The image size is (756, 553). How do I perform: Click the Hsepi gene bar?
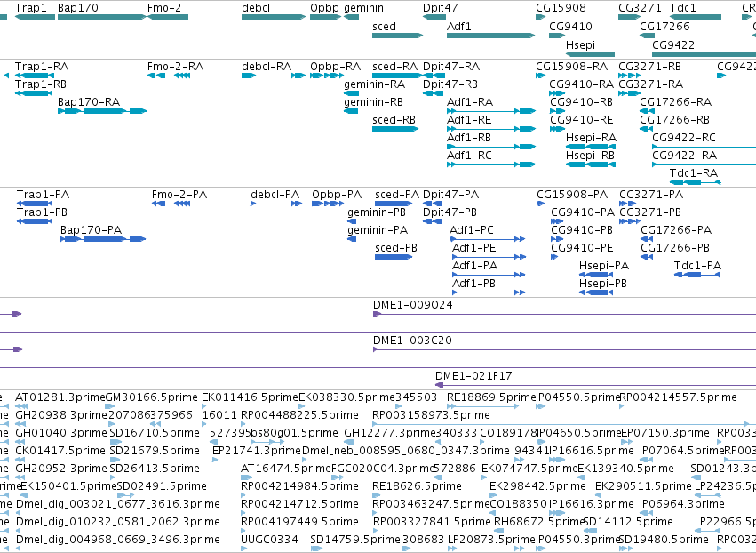(x=590, y=53)
